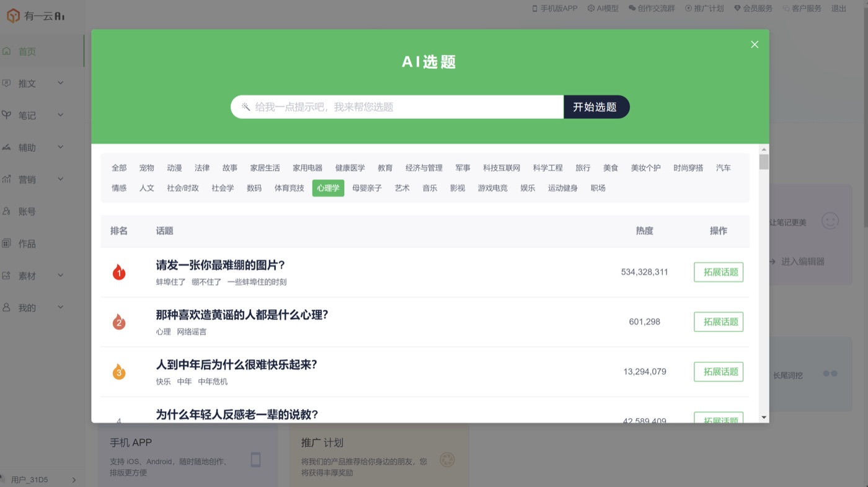Expand the 用户_31D5 user arrow
The height and width of the screenshot is (487, 868).
(74, 480)
